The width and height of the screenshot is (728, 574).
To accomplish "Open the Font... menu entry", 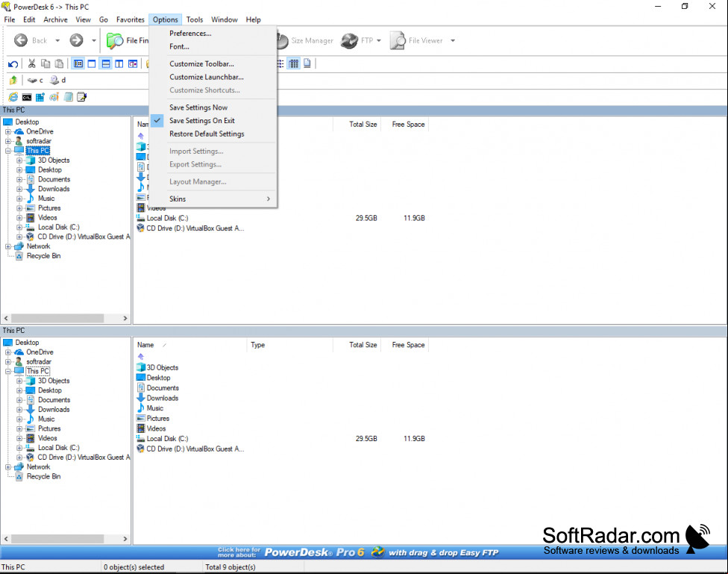I will (179, 46).
